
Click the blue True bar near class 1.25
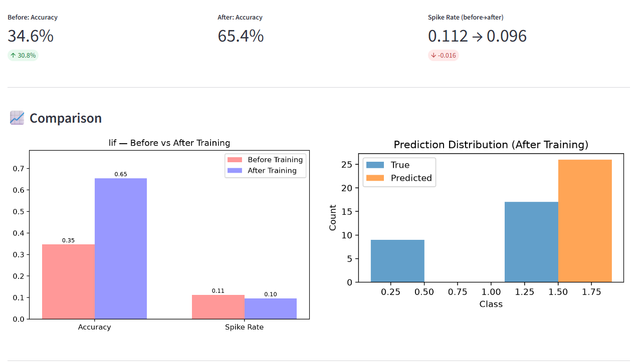(x=531, y=242)
